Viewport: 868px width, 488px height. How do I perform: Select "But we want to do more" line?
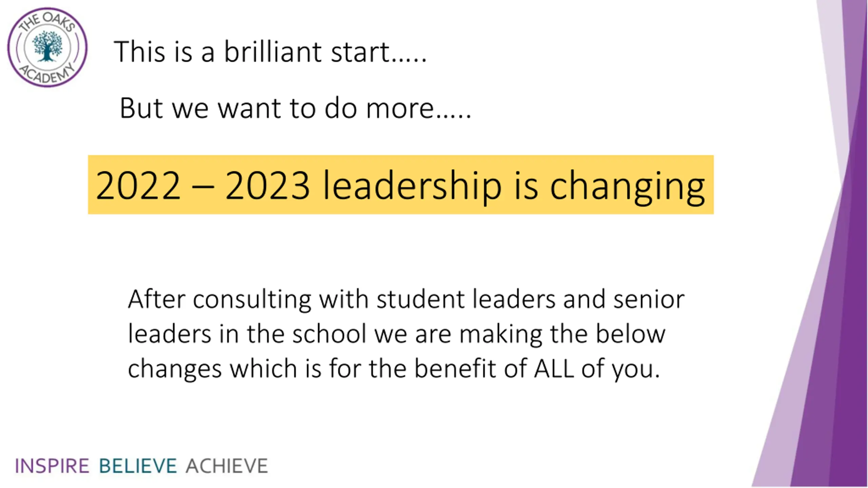[x=295, y=108]
